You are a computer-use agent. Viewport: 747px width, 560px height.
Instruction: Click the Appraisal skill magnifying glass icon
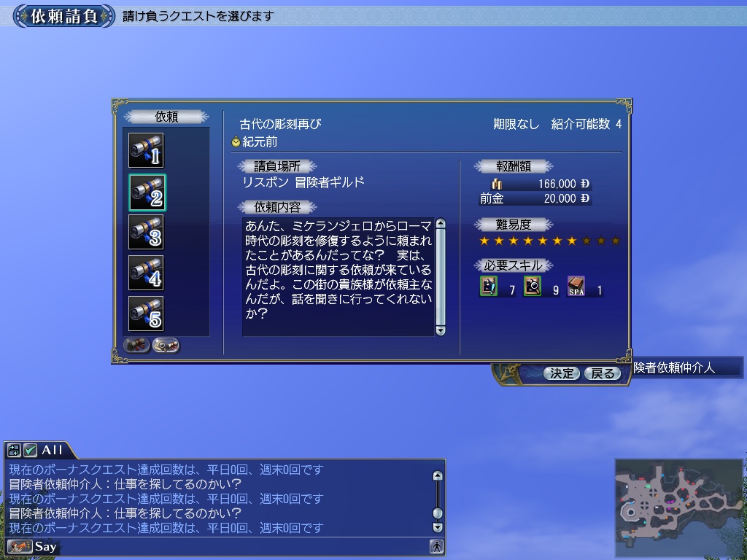[x=533, y=287]
